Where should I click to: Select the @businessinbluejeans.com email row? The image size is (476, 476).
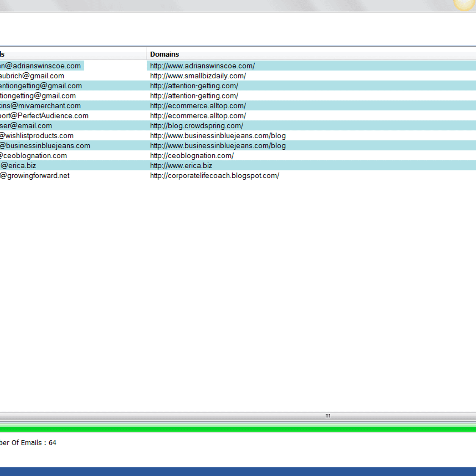[45, 145]
